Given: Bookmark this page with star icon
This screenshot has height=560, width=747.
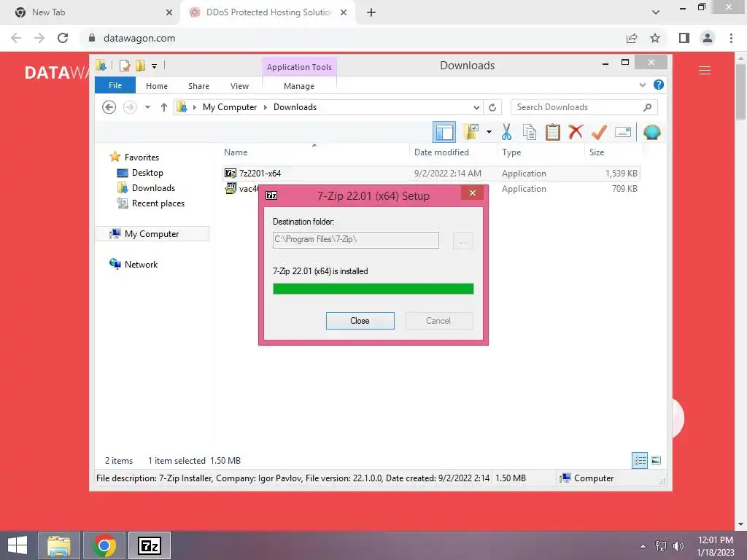Looking at the screenshot, I should click(655, 38).
